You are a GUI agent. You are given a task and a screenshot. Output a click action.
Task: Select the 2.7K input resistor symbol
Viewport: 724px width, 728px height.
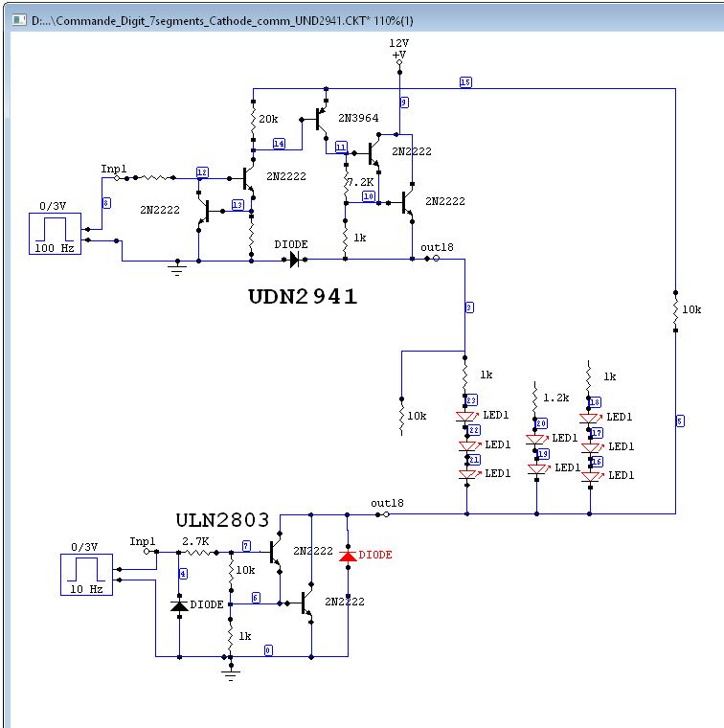pyautogui.click(x=197, y=553)
